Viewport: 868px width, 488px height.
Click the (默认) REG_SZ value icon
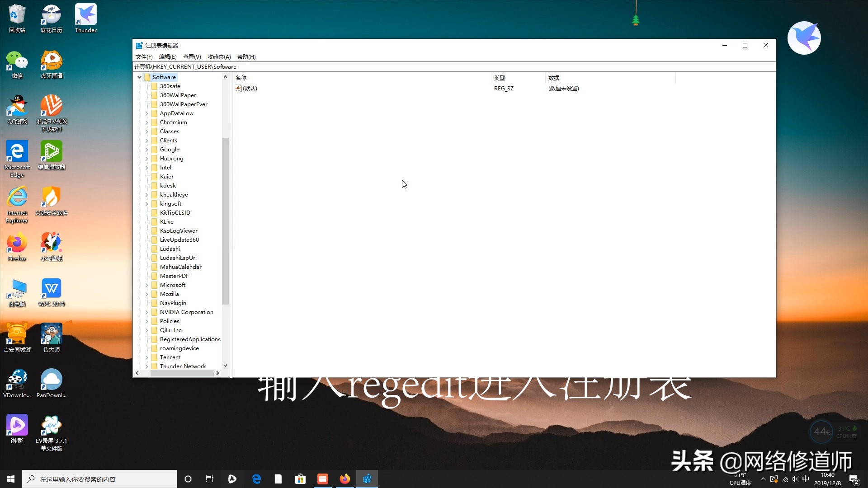coord(238,88)
